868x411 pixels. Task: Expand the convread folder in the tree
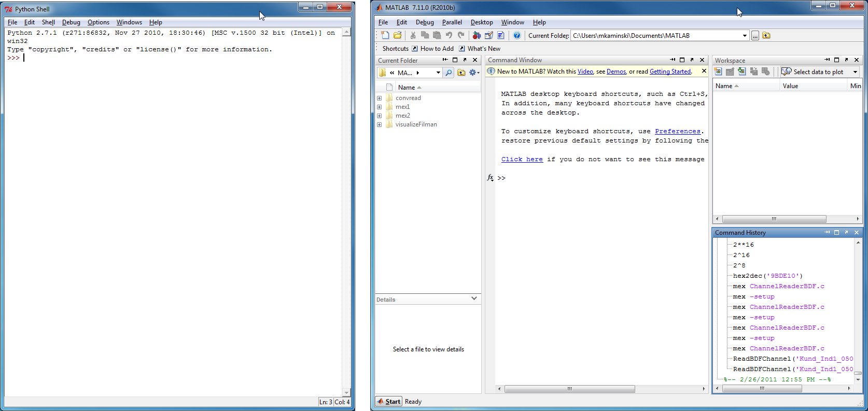coord(380,98)
